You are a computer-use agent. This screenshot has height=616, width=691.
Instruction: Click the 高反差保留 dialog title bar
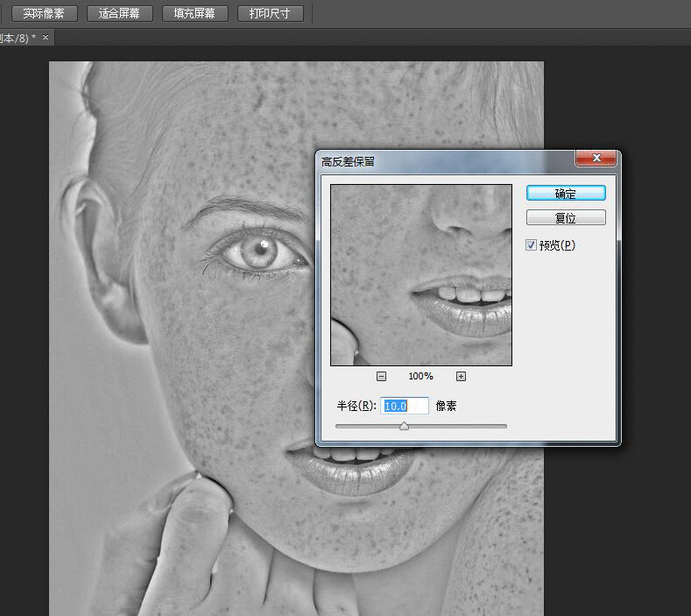click(x=438, y=160)
